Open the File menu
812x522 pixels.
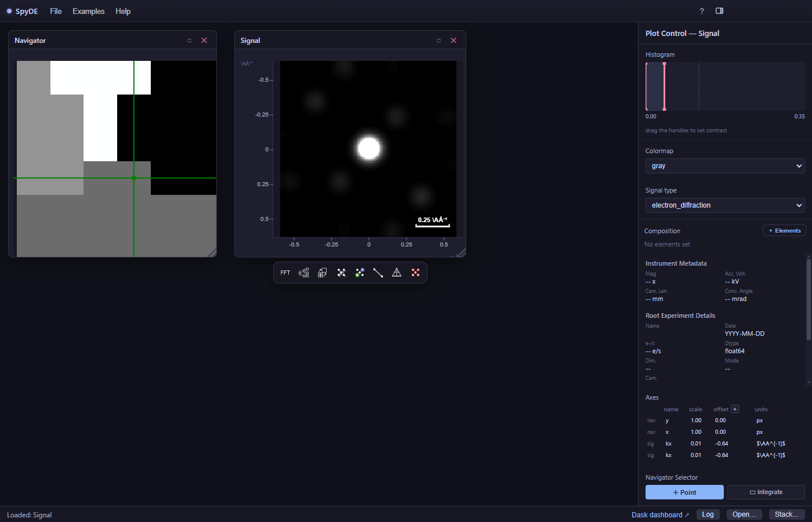(x=56, y=11)
